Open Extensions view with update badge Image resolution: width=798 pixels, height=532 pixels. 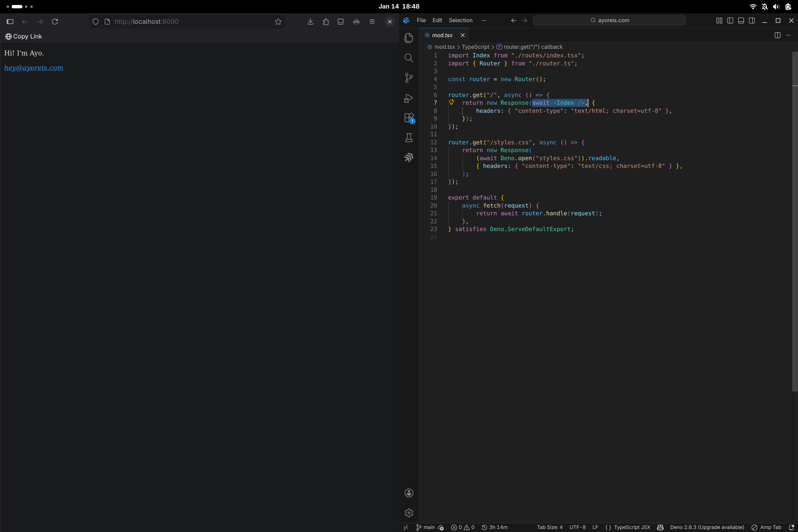(x=409, y=118)
